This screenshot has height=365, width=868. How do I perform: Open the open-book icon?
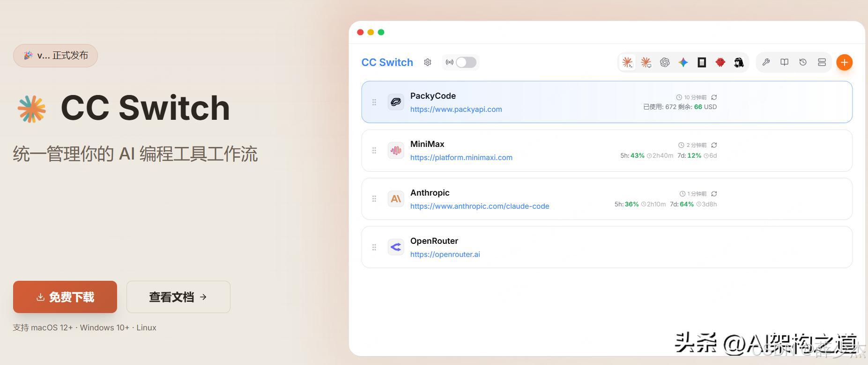(785, 62)
